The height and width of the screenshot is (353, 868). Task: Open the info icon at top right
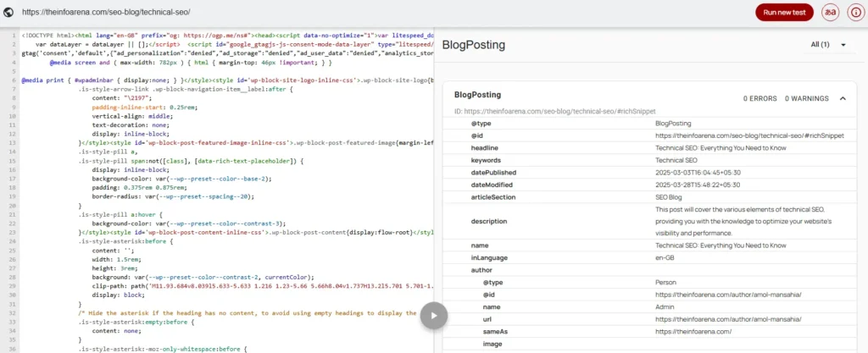[x=856, y=12]
